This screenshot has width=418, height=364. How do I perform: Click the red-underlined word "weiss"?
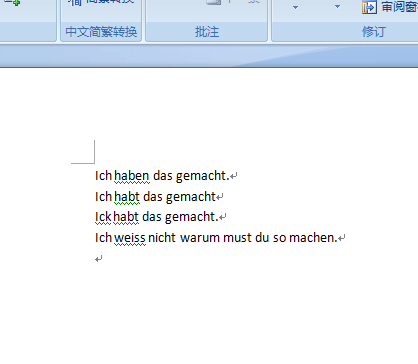point(130,238)
